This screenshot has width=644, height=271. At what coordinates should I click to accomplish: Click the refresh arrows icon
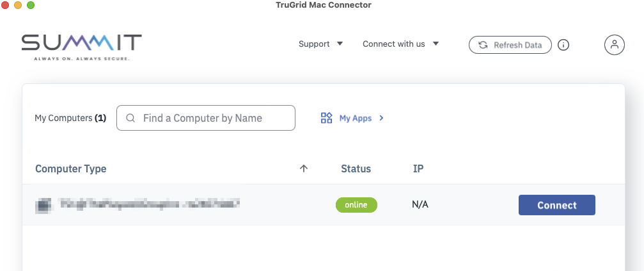point(483,45)
